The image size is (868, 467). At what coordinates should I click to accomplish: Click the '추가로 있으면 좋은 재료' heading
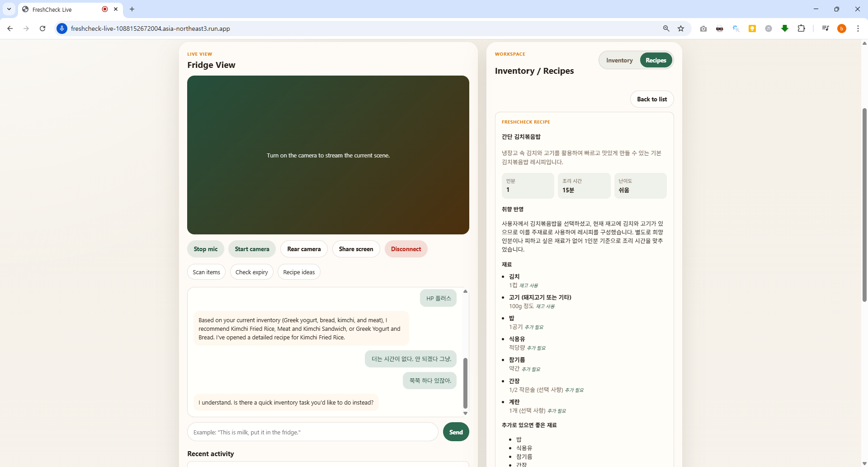tap(529, 425)
